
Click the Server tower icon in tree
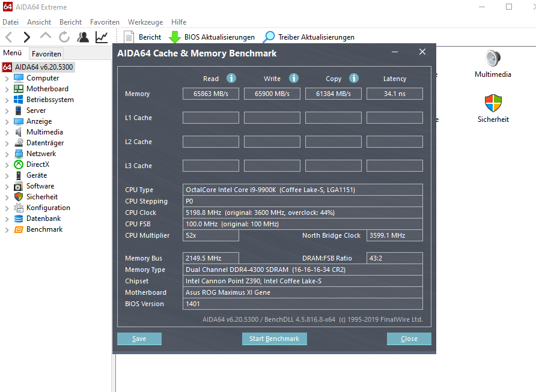point(19,110)
